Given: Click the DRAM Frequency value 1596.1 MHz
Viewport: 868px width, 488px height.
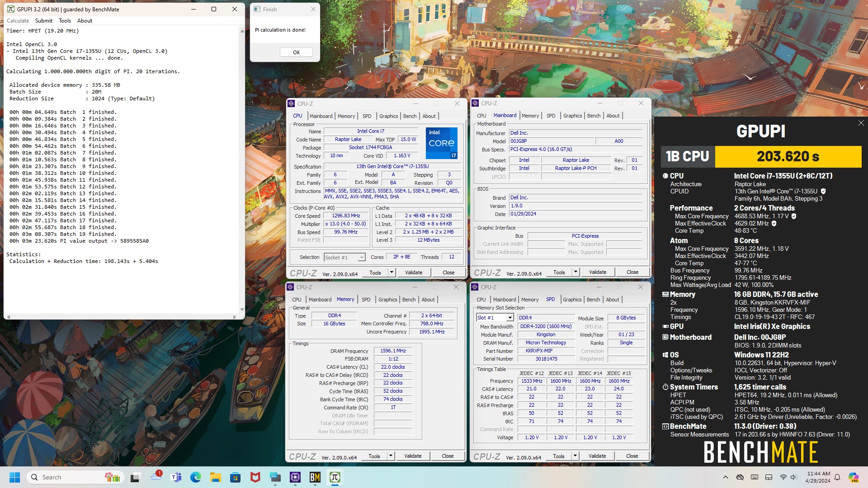Looking at the screenshot, I should [x=393, y=351].
